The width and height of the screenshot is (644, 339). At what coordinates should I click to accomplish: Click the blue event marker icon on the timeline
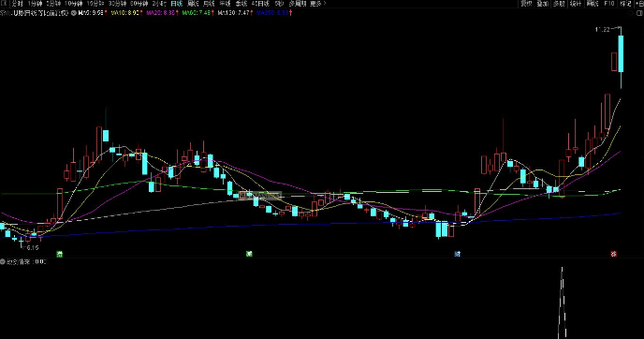click(457, 254)
